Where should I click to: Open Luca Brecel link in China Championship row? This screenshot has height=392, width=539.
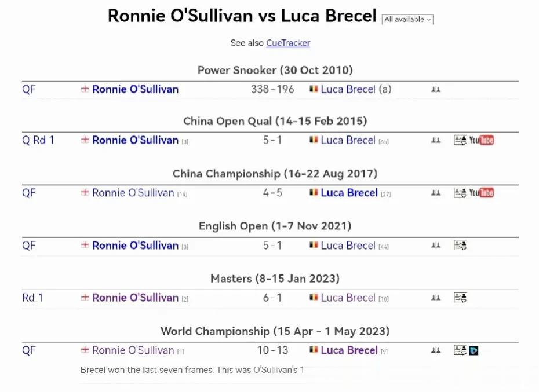[x=349, y=193]
